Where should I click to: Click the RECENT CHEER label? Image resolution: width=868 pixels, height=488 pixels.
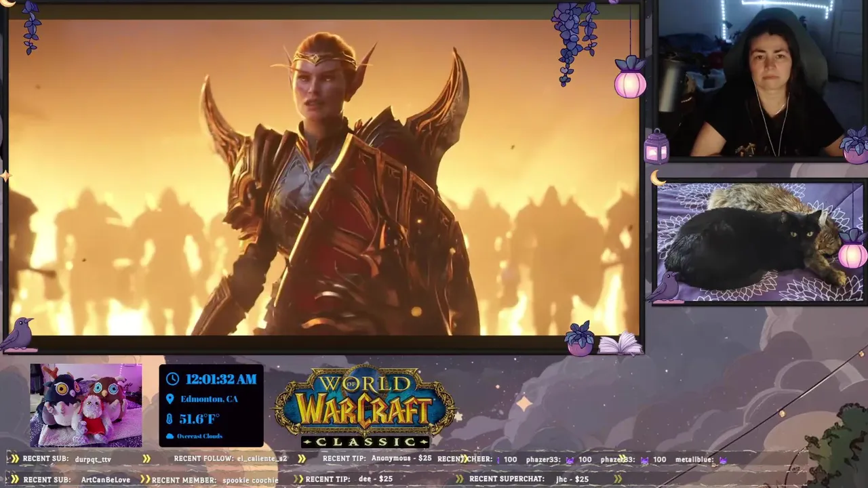click(x=465, y=459)
